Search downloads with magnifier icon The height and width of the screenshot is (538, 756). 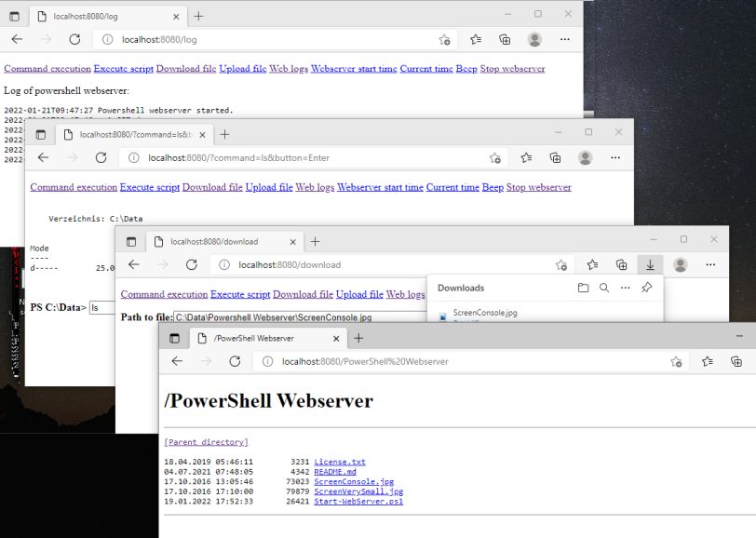pos(603,288)
